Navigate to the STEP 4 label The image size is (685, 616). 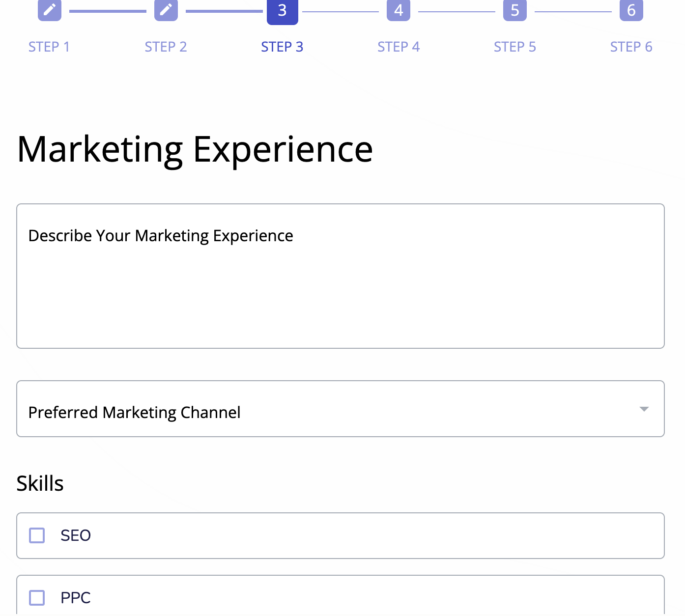[x=399, y=47]
